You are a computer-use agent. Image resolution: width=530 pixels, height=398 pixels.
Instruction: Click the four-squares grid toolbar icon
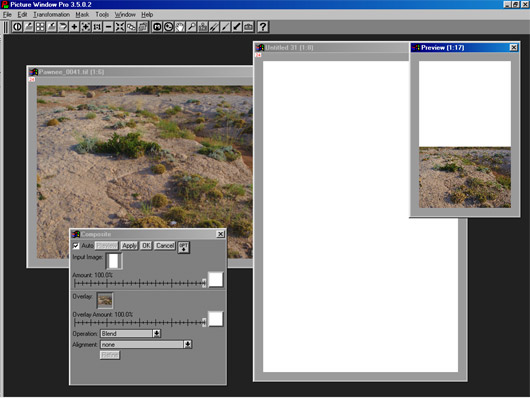(40, 27)
